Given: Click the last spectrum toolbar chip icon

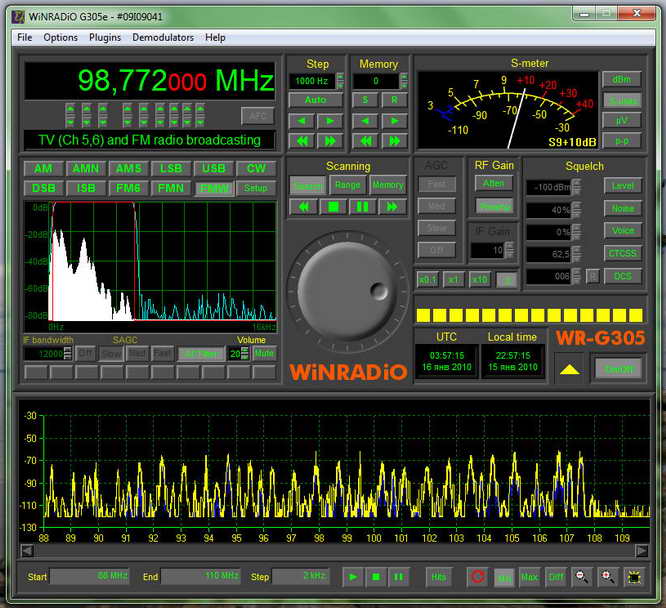Looking at the screenshot, I should point(633,577).
